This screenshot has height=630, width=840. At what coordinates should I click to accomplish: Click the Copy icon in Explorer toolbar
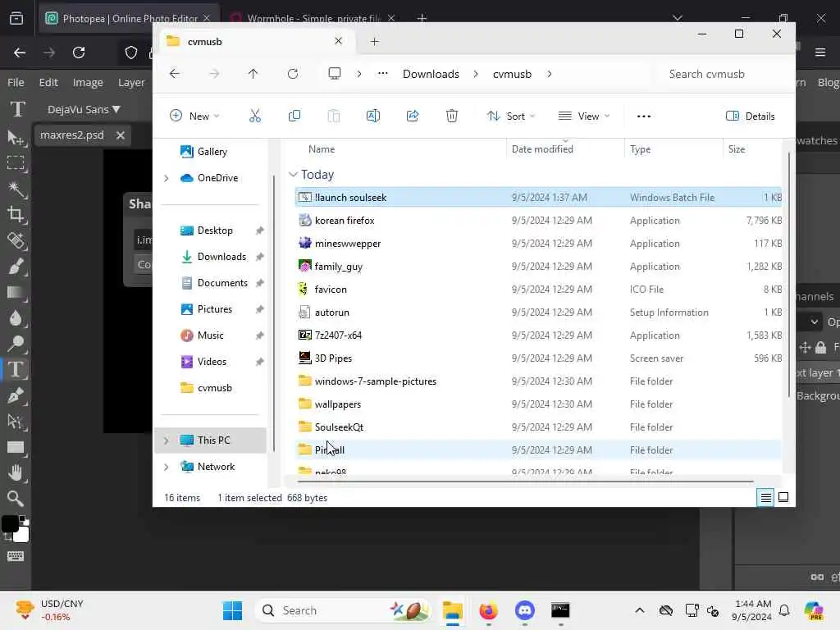[294, 116]
